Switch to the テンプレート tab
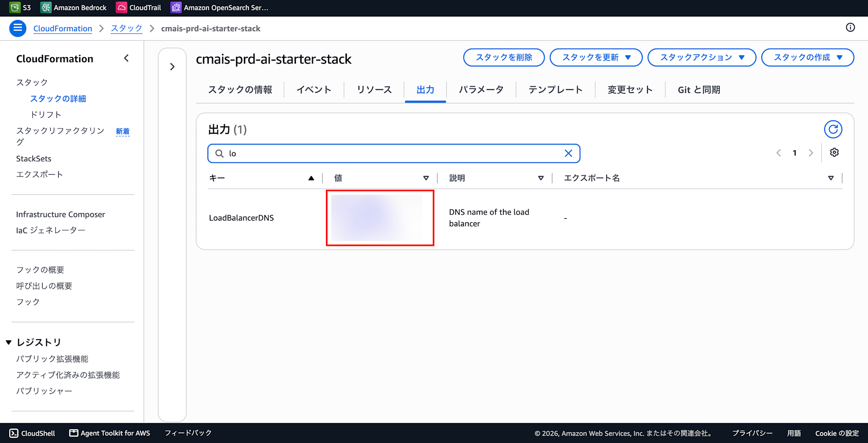This screenshot has height=443, width=868. [555, 90]
